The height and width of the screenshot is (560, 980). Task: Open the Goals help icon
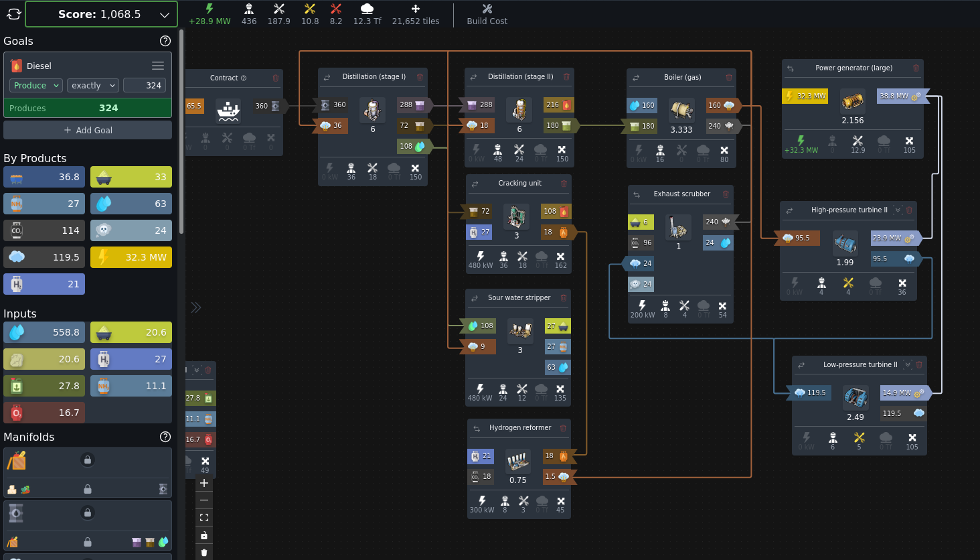click(x=165, y=41)
